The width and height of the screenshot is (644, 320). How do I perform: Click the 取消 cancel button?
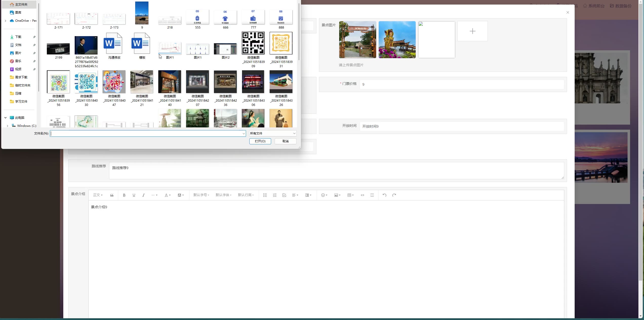click(x=285, y=141)
